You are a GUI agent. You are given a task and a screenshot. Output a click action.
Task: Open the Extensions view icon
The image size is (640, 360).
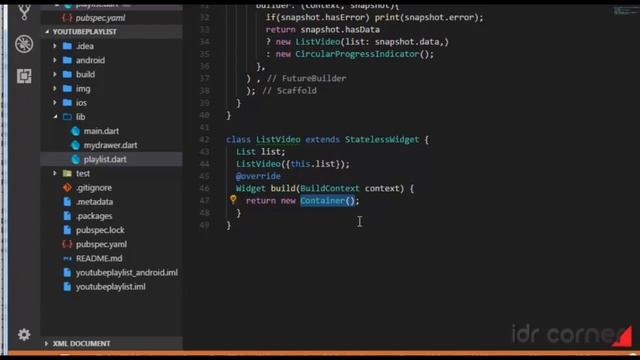tap(24, 76)
